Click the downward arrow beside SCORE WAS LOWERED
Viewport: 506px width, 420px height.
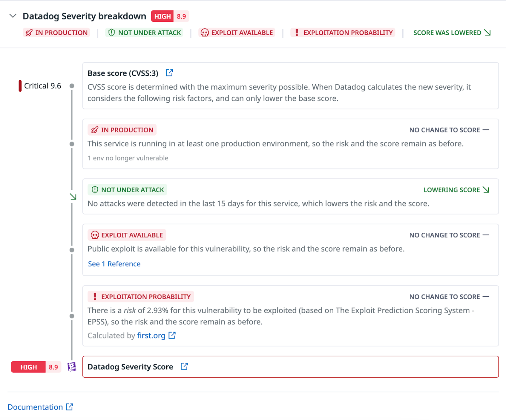click(x=487, y=33)
